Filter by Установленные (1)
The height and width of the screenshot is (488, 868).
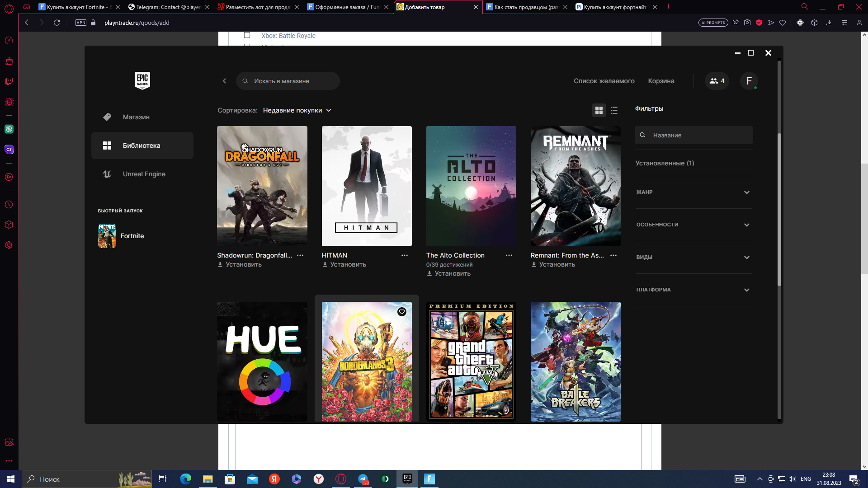pyautogui.click(x=665, y=163)
